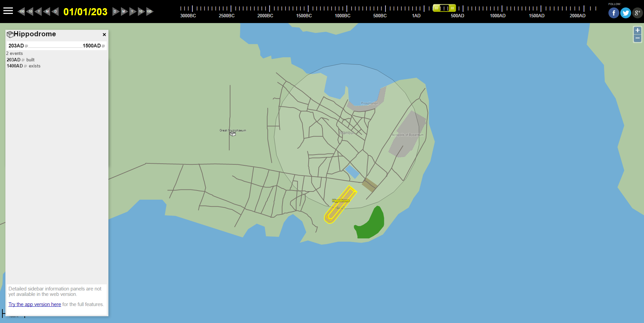Image resolution: width=644 pixels, height=323 pixels.
Task: Jump forward 100 years
Action: 149,12
